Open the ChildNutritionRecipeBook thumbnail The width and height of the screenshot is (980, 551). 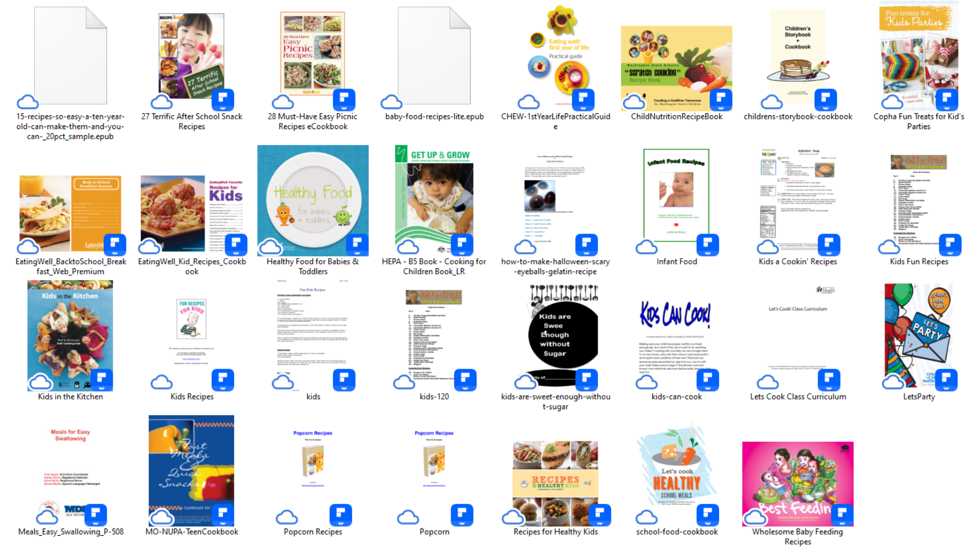676,66
